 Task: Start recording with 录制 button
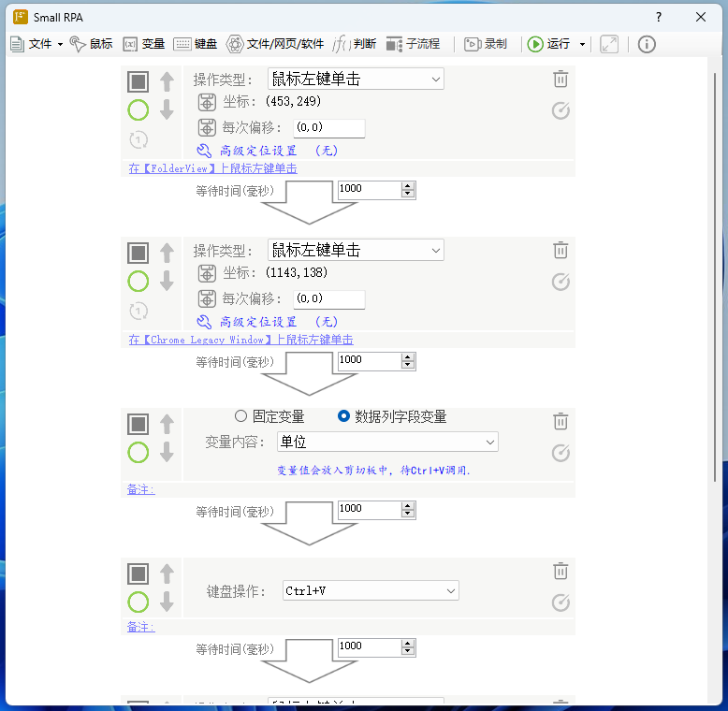[x=486, y=44]
